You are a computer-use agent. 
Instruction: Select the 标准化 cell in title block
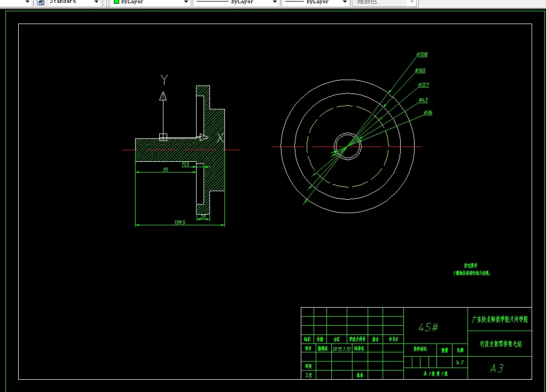tap(360, 348)
